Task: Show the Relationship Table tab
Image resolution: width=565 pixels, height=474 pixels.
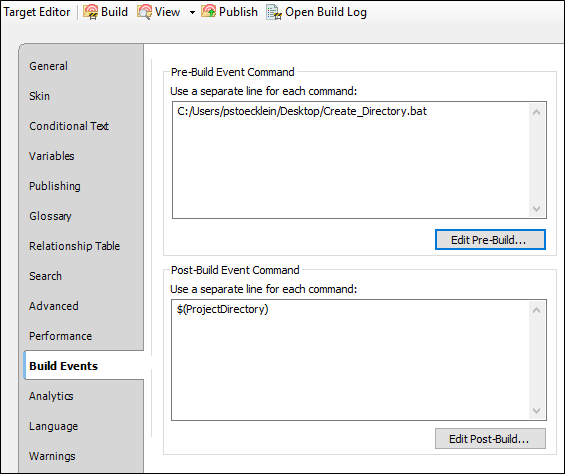Action: 74,246
